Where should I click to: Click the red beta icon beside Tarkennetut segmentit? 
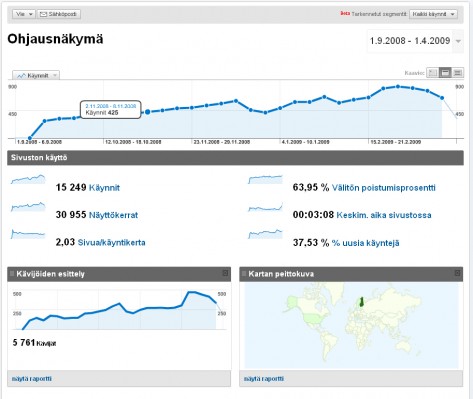[345, 14]
